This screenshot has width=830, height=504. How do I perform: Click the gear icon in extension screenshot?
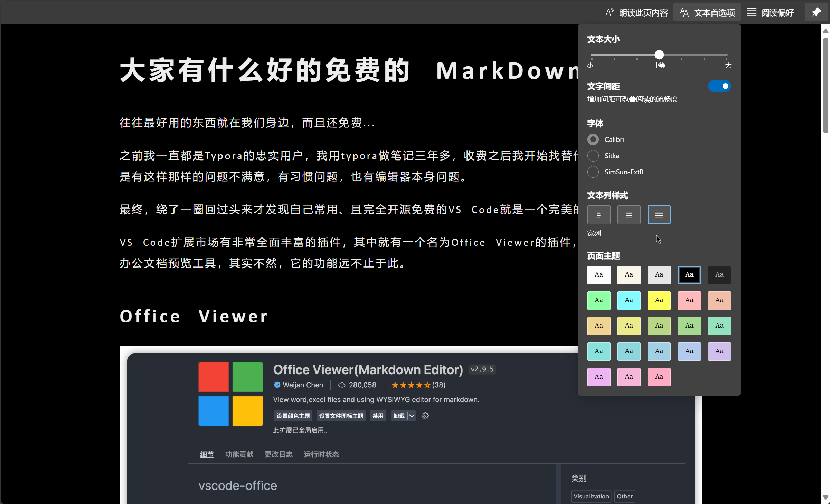[x=425, y=416]
